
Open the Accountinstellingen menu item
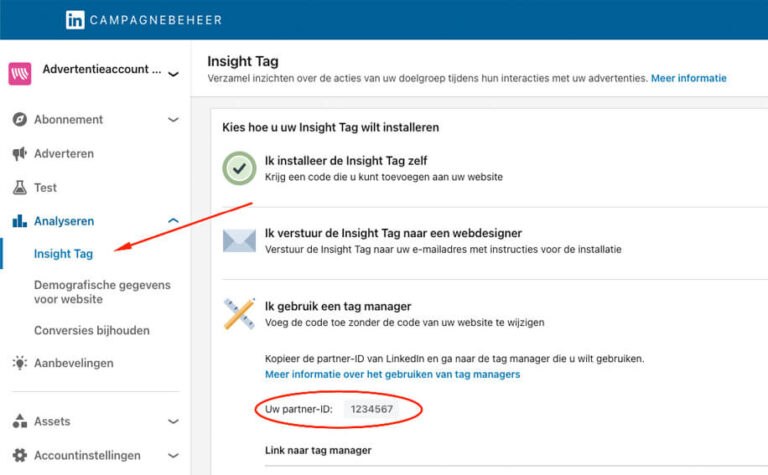(87, 455)
